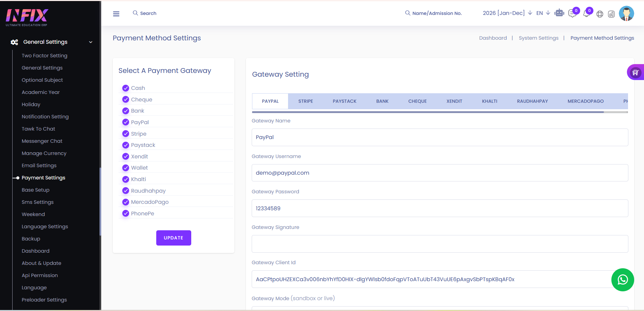The height and width of the screenshot is (311, 644).
Task: Open Holiday in sidebar
Action: (x=31, y=104)
